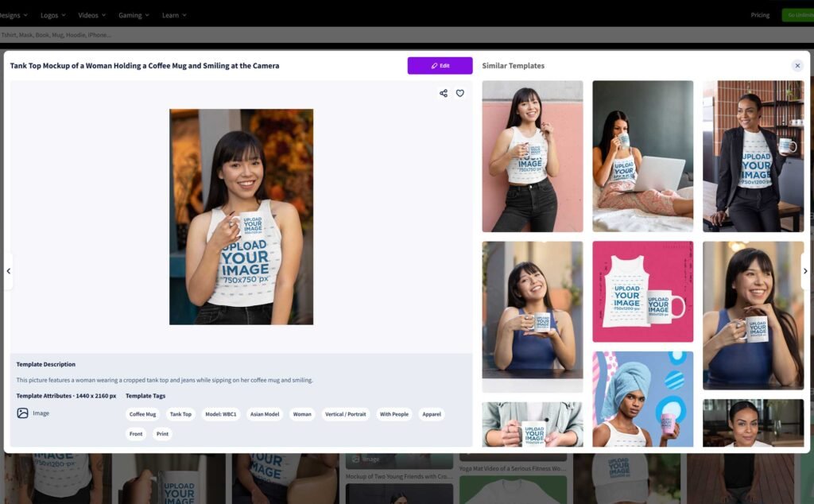Click the Image attribute icon

[23, 413]
